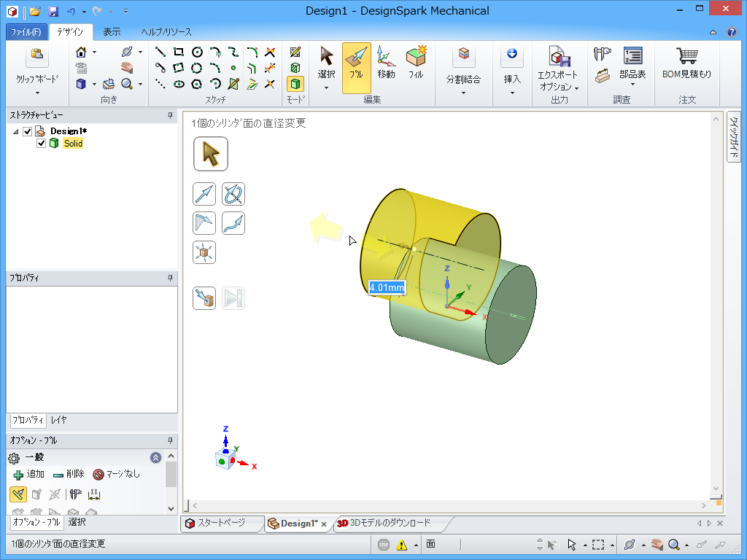Open the クリップボード dropdown

37,93
